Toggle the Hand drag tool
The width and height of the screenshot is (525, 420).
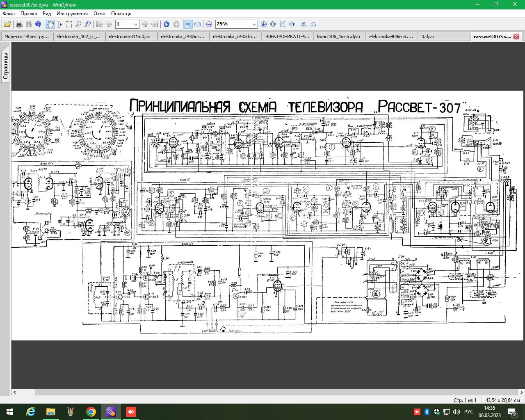pyautogui.click(x=50, y=24)
